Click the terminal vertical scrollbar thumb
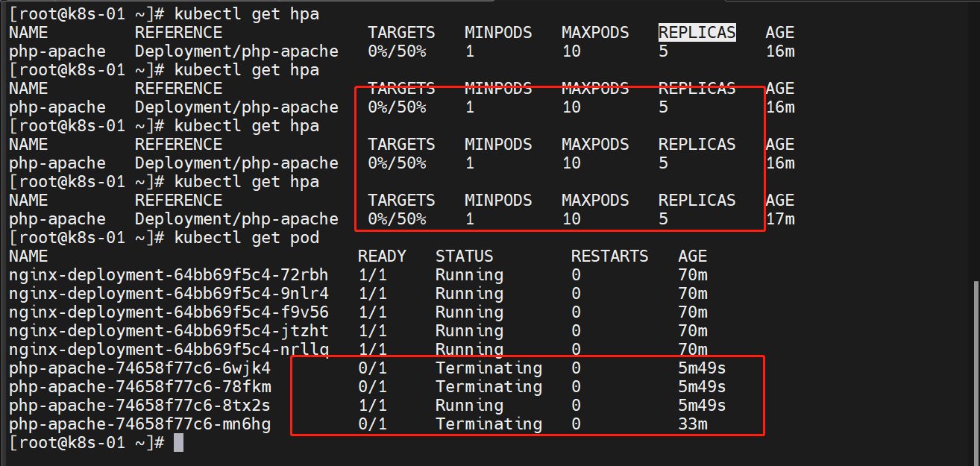 click(975, 373)
